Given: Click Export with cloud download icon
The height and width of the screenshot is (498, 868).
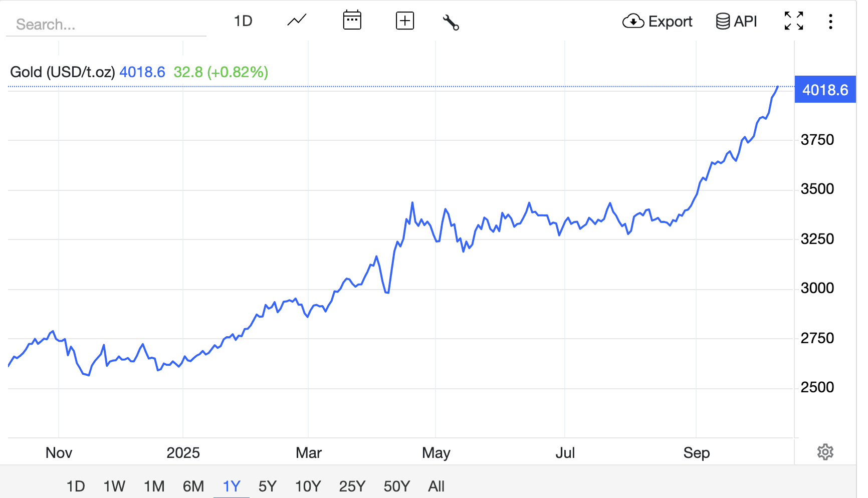Looking at the screenshot, I should pos(657,22).
